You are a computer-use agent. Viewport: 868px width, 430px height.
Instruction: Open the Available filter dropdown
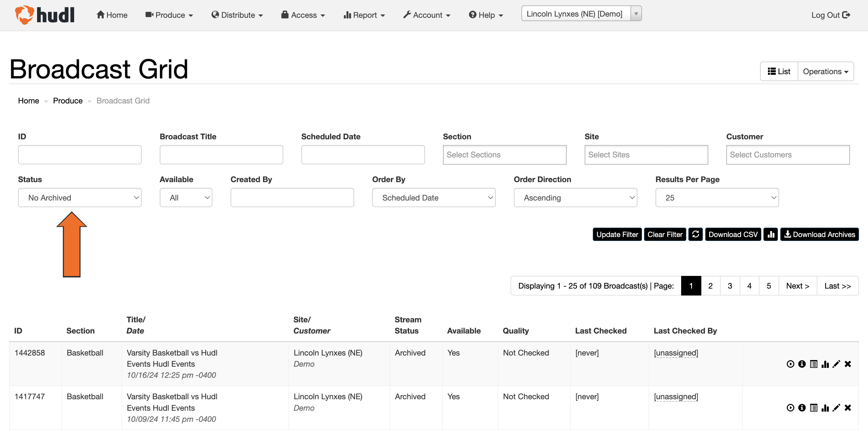point(186,198)
